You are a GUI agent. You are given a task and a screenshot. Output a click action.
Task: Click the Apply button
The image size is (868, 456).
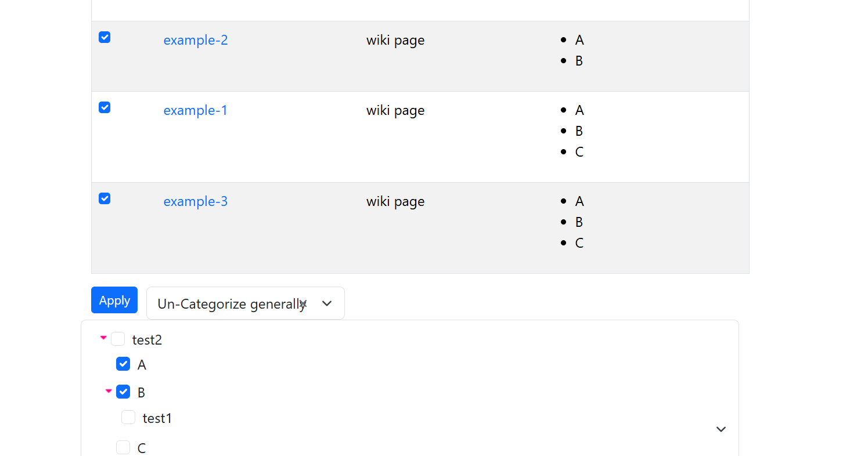(114, 300)
